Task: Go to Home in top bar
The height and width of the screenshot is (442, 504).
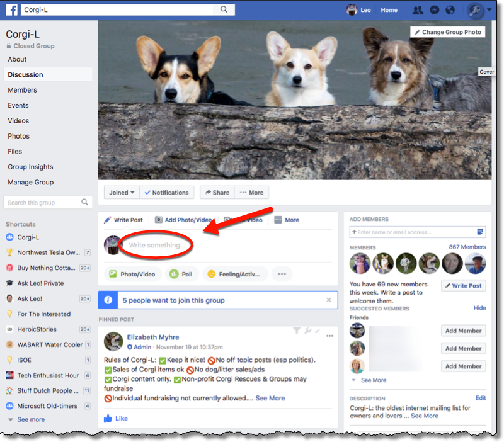Action: (x=389, y=10)
